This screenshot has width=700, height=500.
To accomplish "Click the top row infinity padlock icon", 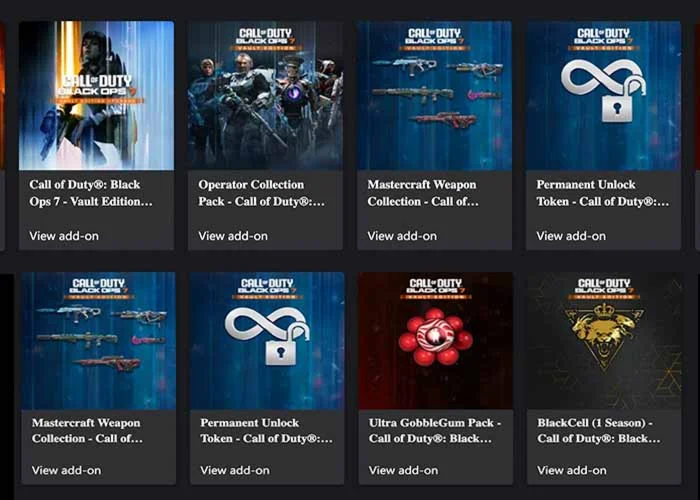I will (x=603, y=90).
